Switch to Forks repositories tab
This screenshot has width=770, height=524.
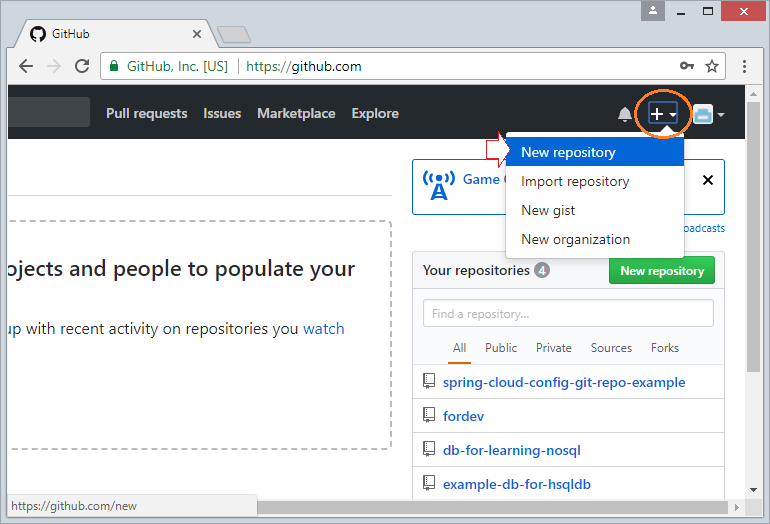click(665, 348)
